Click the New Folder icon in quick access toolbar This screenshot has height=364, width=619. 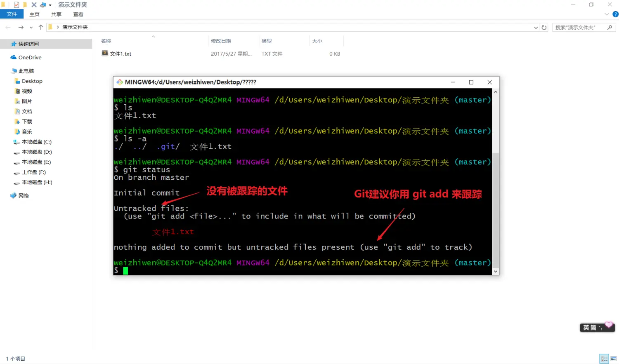(x=25, y=5)
